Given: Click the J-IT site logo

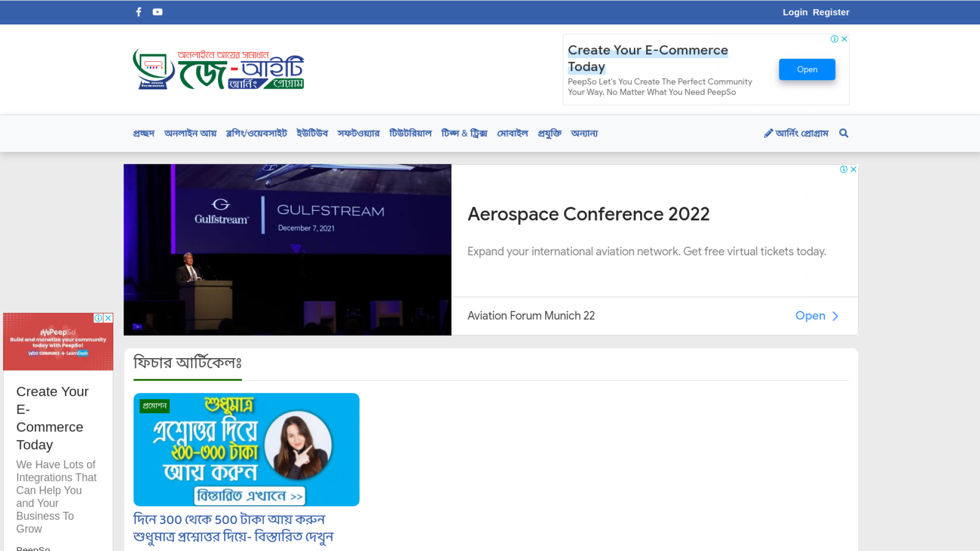Looking at the screenshot, I should coord(218,70).
